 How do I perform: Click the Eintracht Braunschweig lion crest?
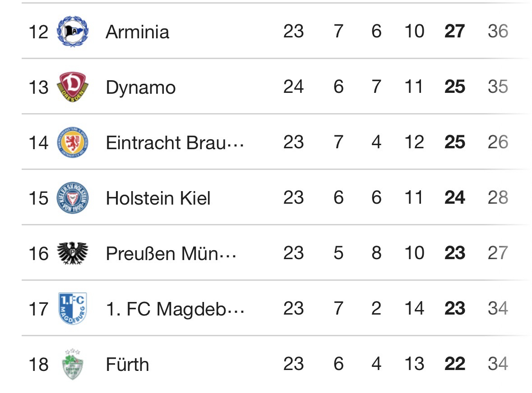[x=73, y=142]
